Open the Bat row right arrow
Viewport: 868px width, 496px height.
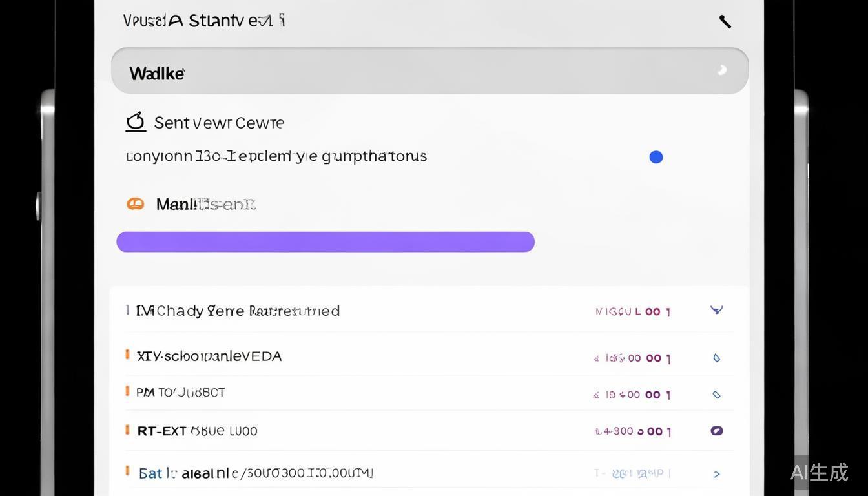(717, 474)
